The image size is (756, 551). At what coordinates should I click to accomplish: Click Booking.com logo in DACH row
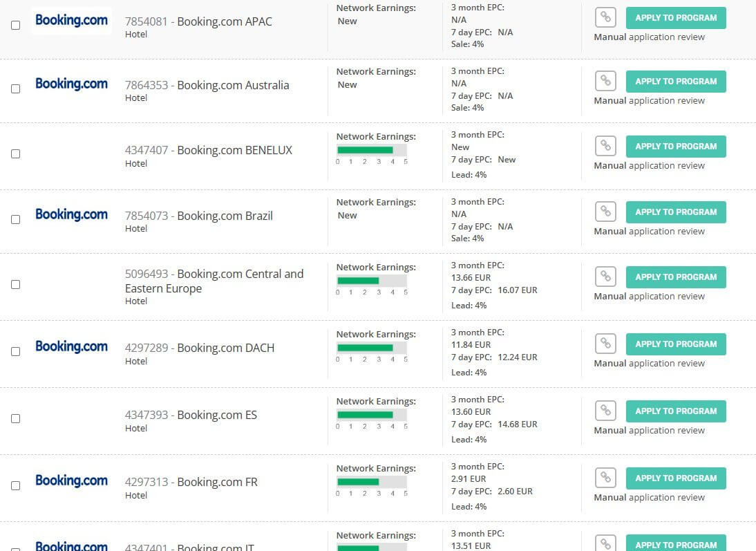(x=71, y=347)
